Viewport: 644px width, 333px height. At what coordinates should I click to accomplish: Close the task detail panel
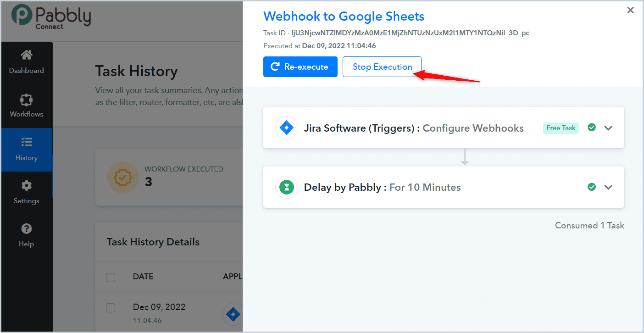point(630,10)
